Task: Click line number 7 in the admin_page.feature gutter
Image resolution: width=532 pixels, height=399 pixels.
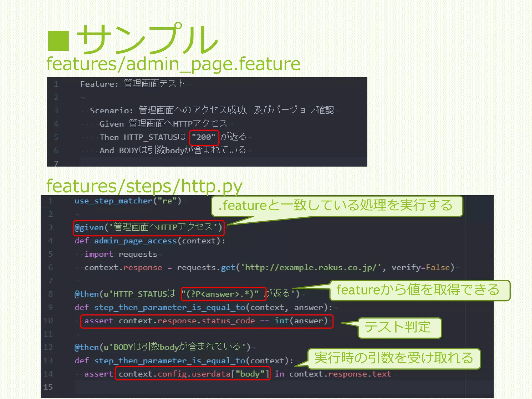Action: [56, 163]
